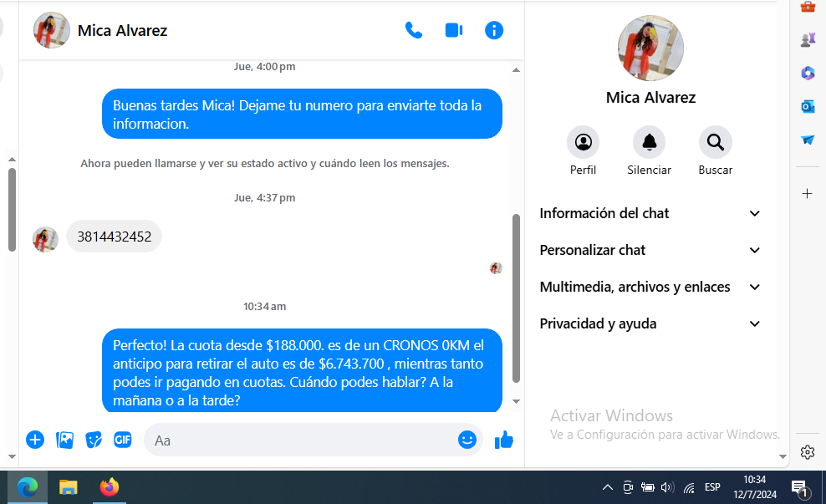This screenshot has height=504, width=826.
Task: Open the emoji picker in message box
Action: click(x=467, y=440)
